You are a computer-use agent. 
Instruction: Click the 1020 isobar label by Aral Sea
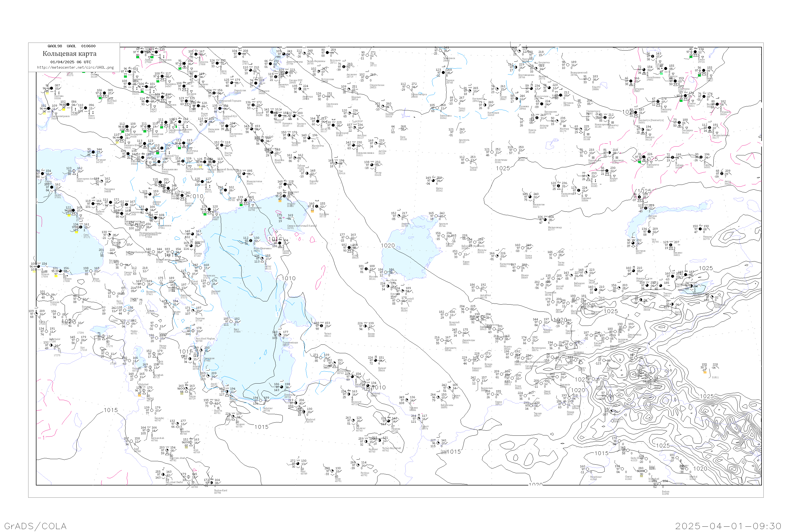388,246
